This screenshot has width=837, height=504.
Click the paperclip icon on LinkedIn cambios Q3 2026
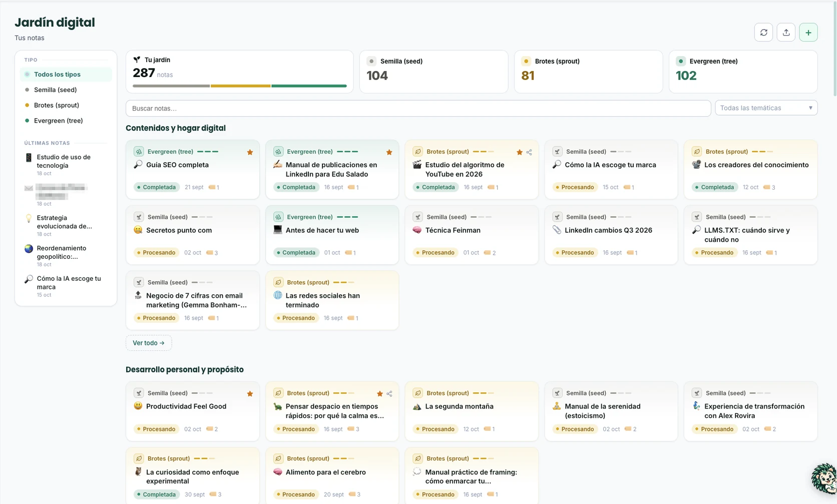click(557, 230)
